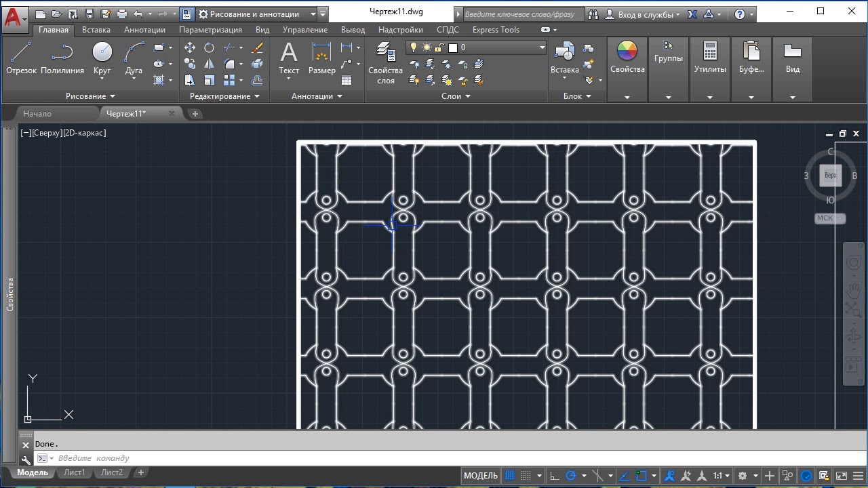
Task: Toggle the grid display in status bar
Action: (510, 476)
